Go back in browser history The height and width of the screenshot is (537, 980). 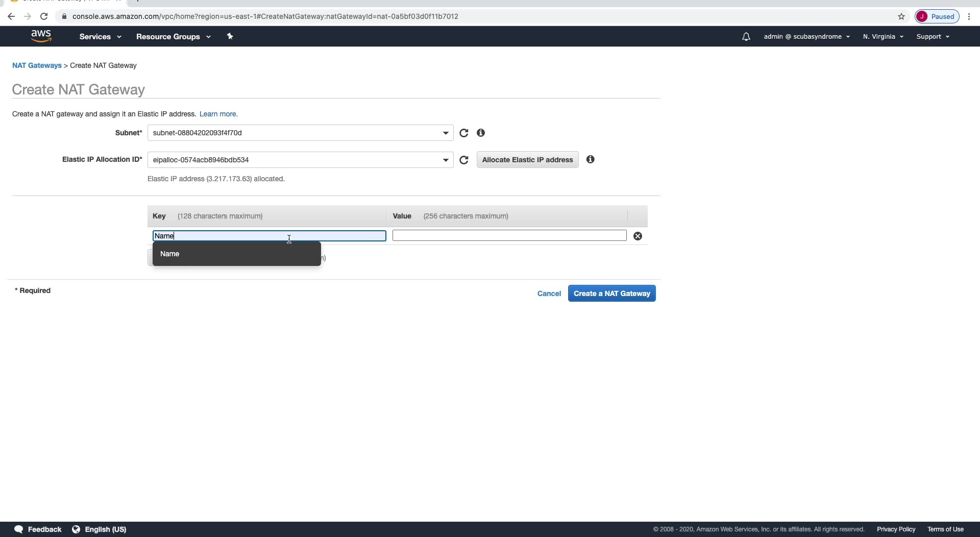tap(11, 16)
